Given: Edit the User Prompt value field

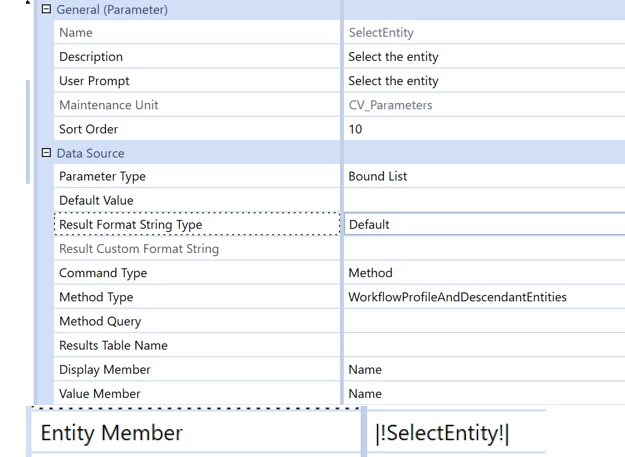Looking at the screenshot, I should (484, 81).
